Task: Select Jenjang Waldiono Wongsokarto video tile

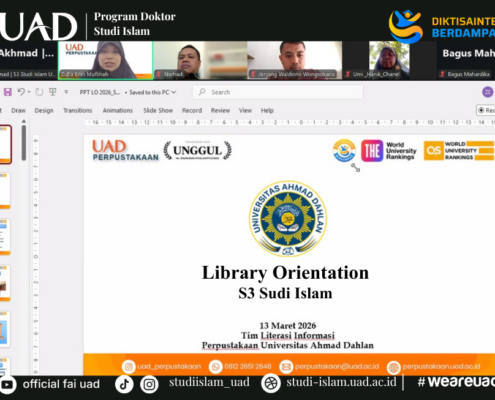Action: (295, 60)
